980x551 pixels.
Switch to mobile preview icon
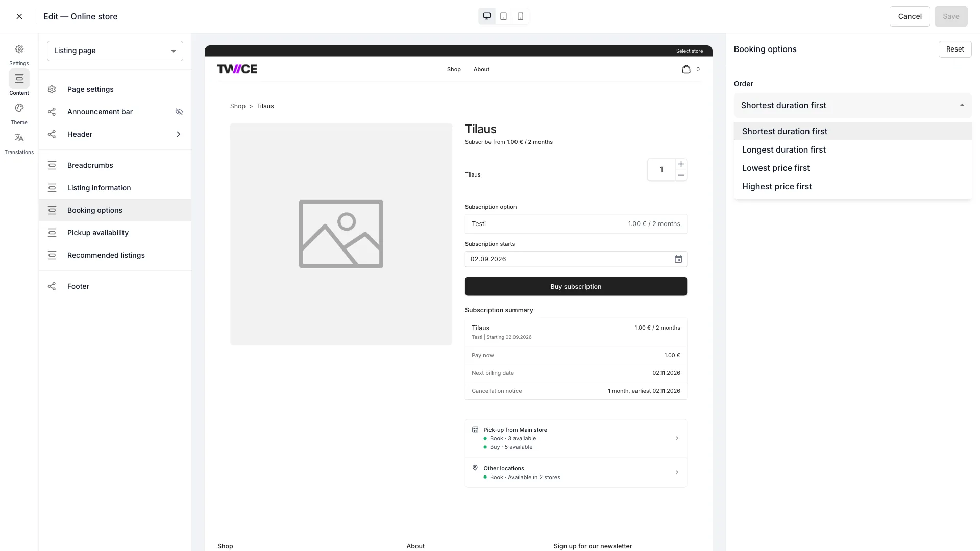click(x=520, y=16)
